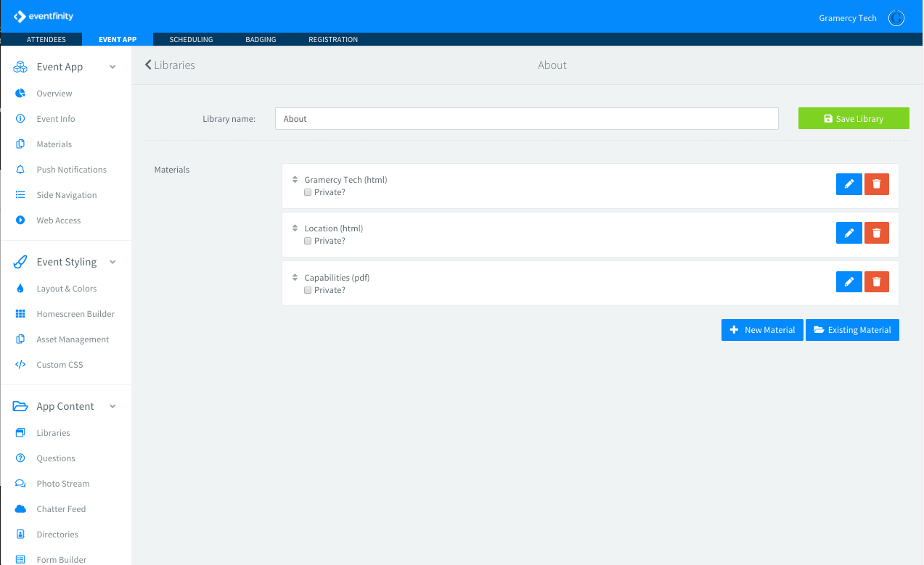This screenshot has width=924, height=565.
Task: Switch to the Attendees tab
Action: click(46, 39)
